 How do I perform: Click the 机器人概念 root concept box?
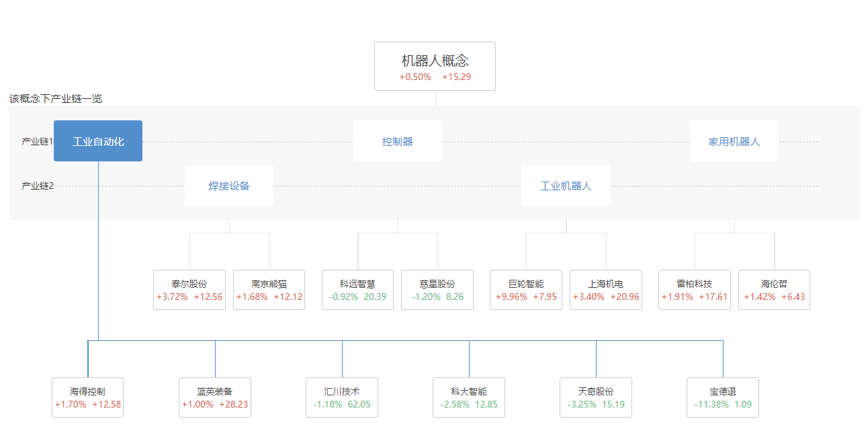435,67
